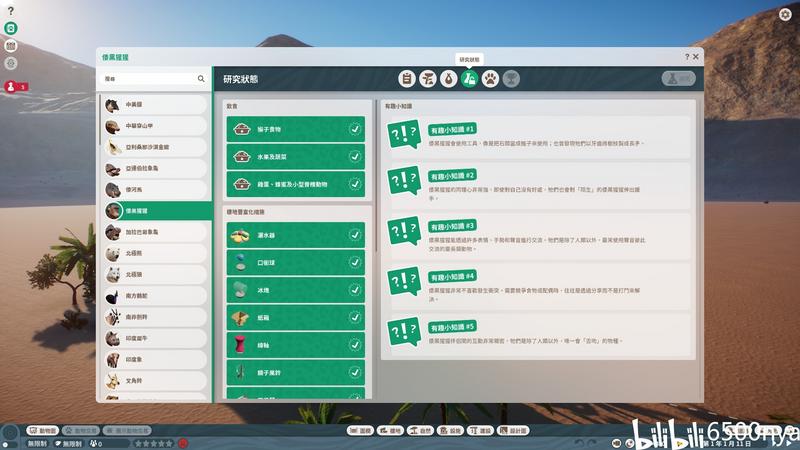
Task: Click checkmark on first food row
Action: coord(355,129)
